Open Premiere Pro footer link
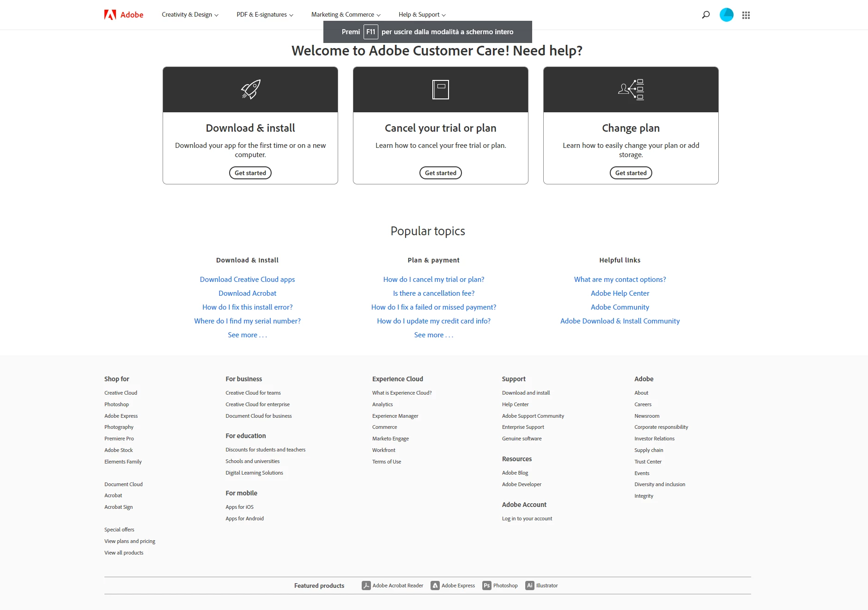The height and width of the screenshot is (610, 868). pyautogui.click(x=119, y=439)
